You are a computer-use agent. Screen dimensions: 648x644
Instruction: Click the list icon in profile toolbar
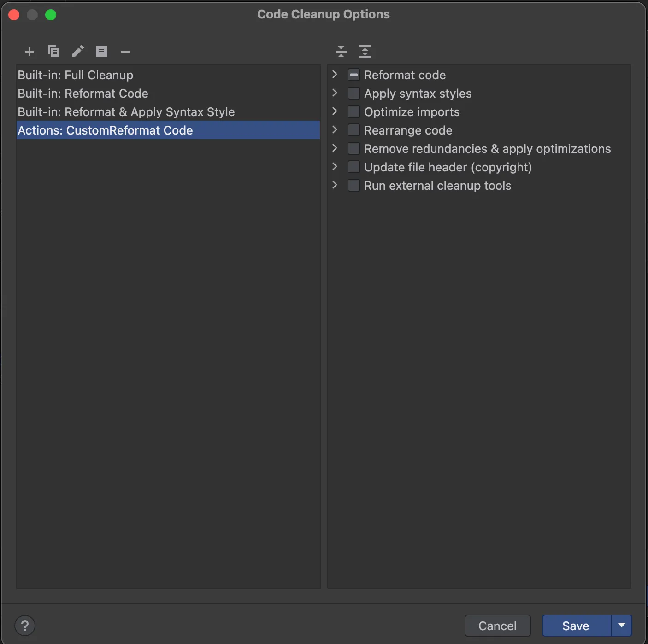click(101, 52)
